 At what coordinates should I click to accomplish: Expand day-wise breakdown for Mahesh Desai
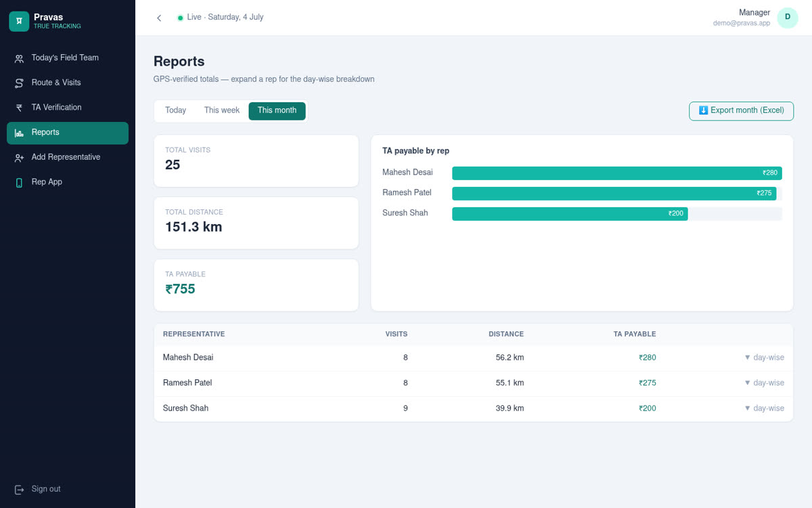pos(764,358)
